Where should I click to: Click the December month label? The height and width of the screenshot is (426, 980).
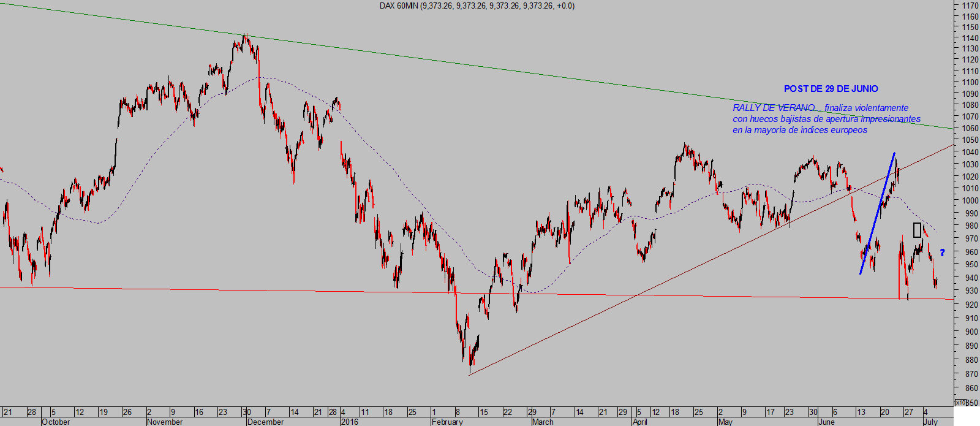pos(265,422)
